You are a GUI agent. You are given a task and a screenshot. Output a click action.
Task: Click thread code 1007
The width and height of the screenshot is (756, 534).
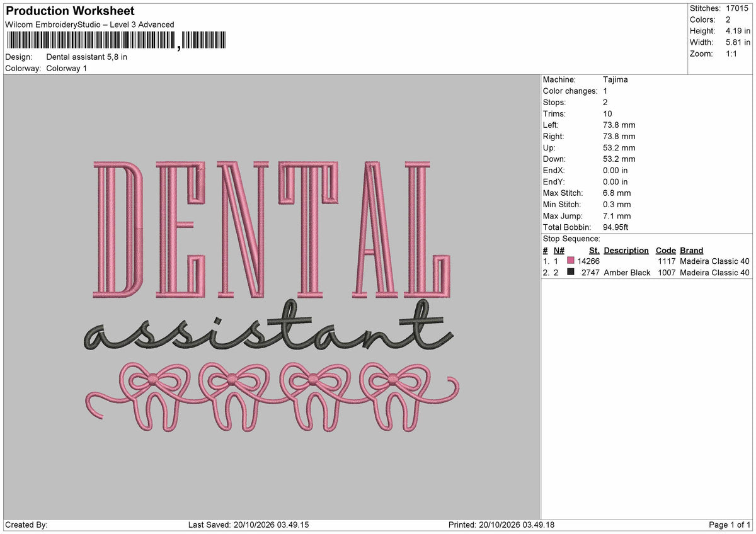tap(666, 272)
